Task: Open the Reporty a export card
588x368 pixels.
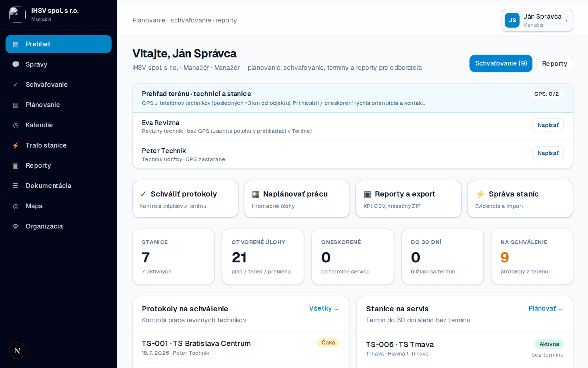Action: click(x=409, y=199)
